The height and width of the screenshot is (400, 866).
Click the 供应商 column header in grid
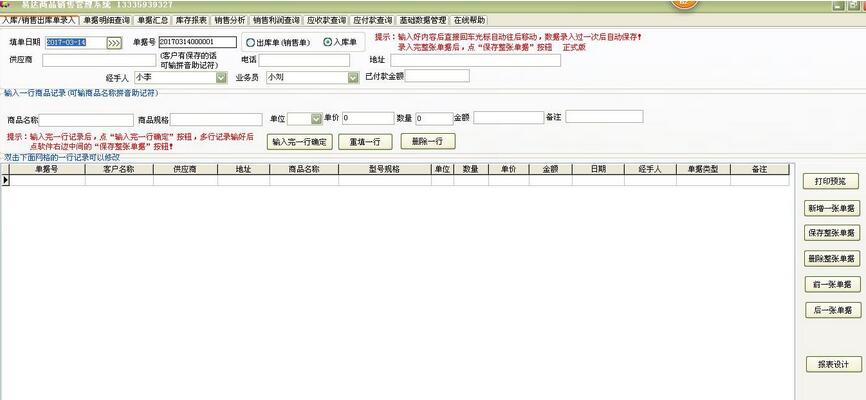(x=185, y=169)
